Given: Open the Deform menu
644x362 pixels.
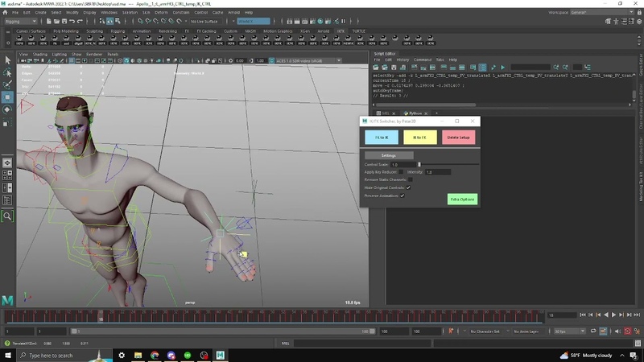Looking at the screenshot, I should pos(161,12).
